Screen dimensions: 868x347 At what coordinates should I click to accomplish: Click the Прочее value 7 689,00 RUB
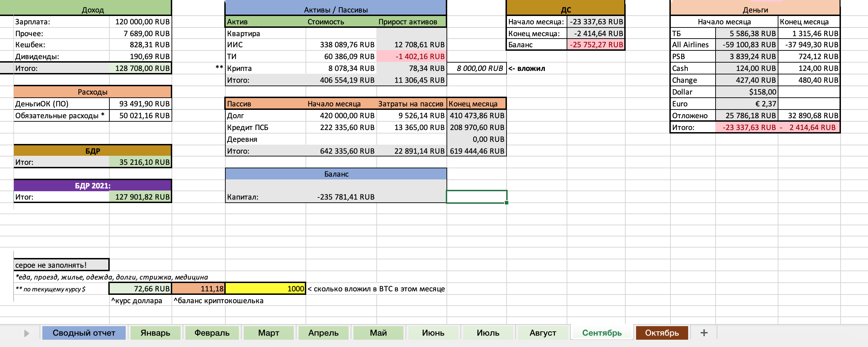point(140,33)
